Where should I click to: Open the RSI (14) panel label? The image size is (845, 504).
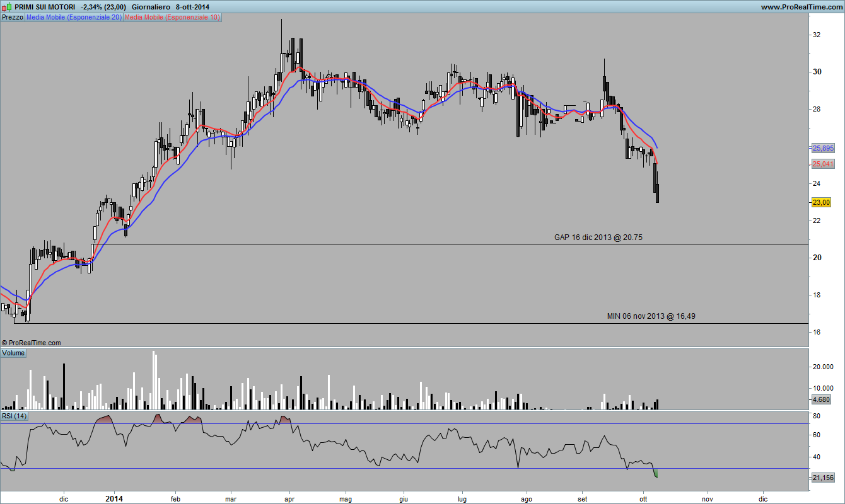pyautogui.click(x=15, y=416)
